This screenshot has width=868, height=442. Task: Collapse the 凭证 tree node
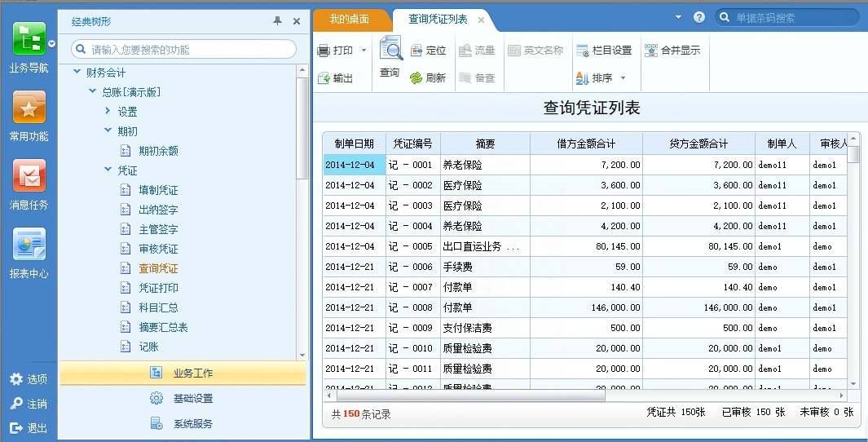pyautogui.click(x=108, y=170)
